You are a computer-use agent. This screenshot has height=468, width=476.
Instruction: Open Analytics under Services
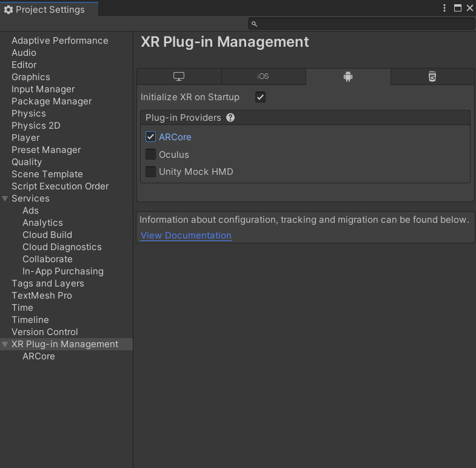coord(43,223)
